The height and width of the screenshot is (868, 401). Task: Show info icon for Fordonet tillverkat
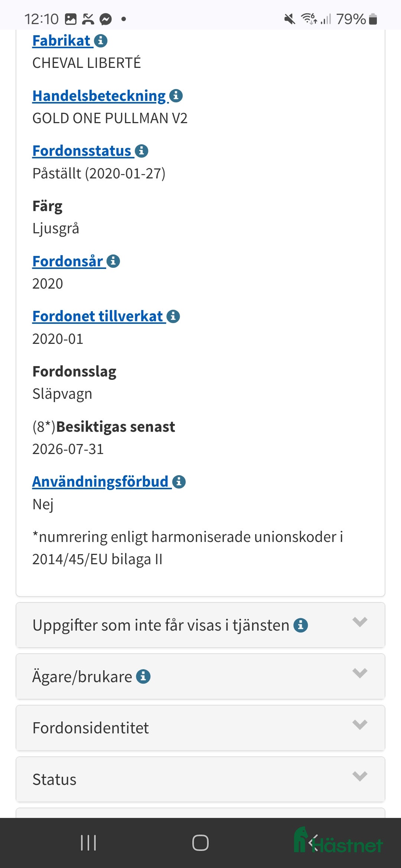coord(173,316)
